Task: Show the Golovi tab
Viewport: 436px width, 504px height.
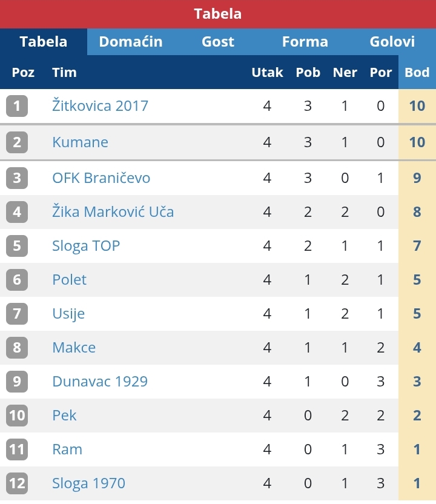Action: [x=392, y=42]
